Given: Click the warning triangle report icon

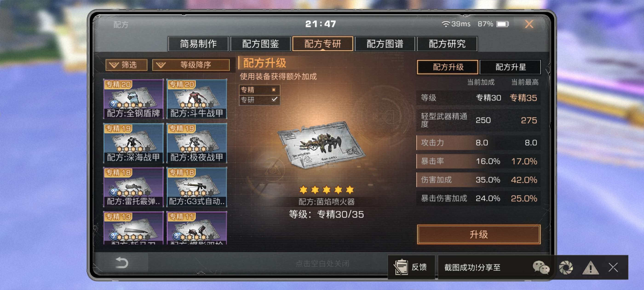Looking at the screenshot, I should click(x=590, y=267).
